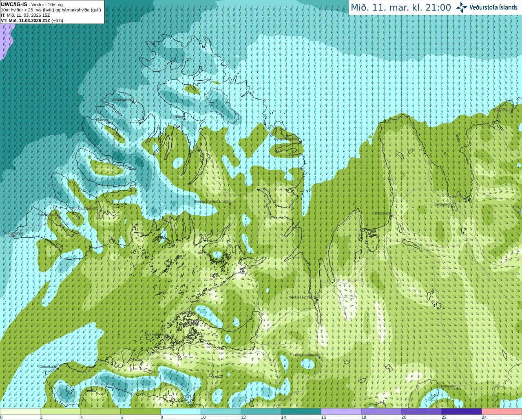Click the 16–18 m/s lavender legend swatch
The width and height of the screenshot is (522, 420).
341,411
